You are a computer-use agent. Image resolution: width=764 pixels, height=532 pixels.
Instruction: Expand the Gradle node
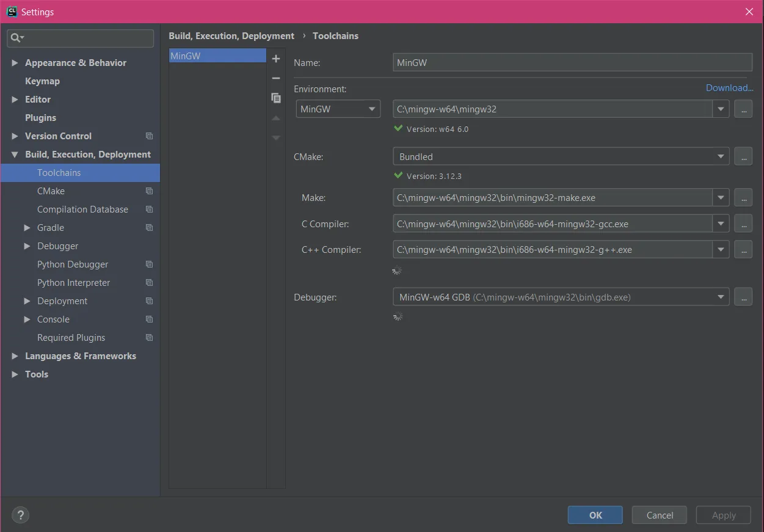point(27,228)
